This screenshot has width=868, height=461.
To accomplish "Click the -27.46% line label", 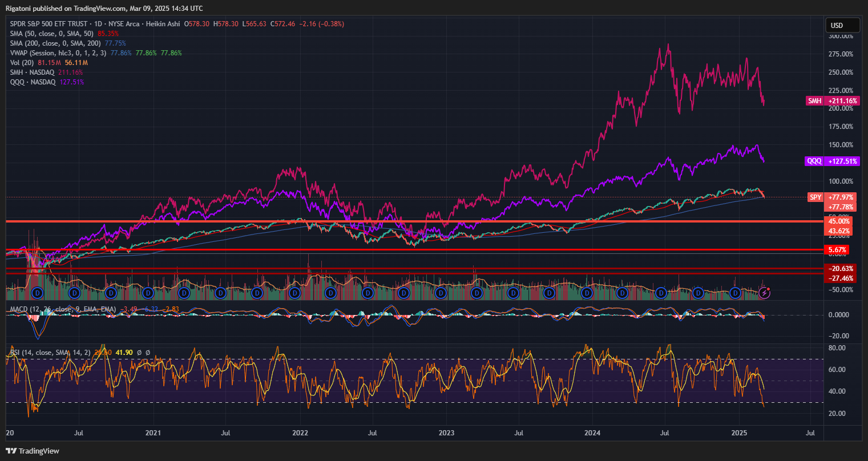I will coord(840,278).
